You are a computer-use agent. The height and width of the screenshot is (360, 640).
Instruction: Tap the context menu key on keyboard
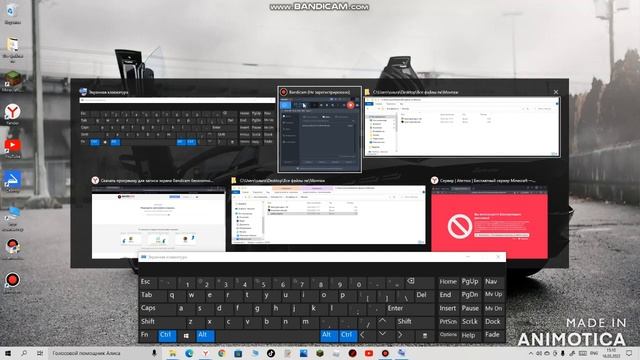425,336
